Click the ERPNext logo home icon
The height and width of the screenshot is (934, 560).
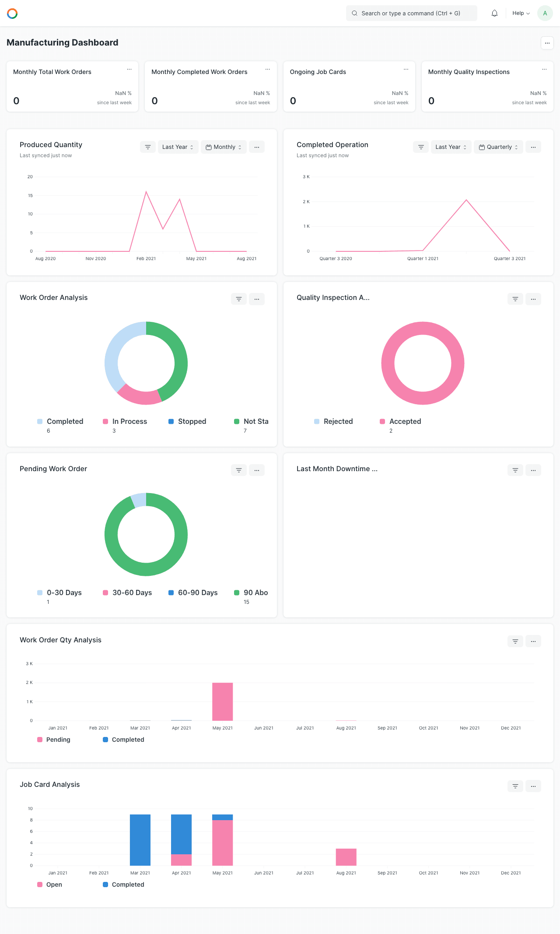[12, 14]
